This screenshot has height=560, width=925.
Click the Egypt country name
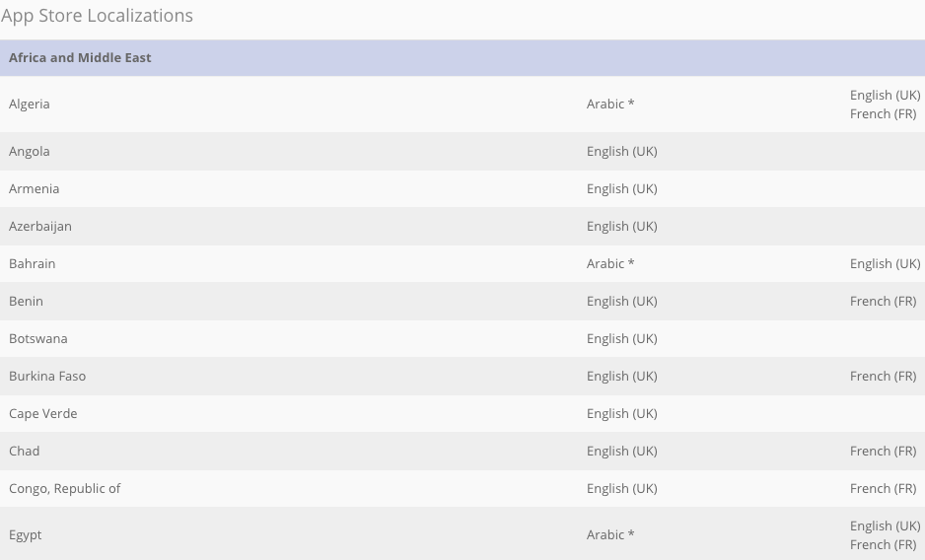tap(26, 535)
